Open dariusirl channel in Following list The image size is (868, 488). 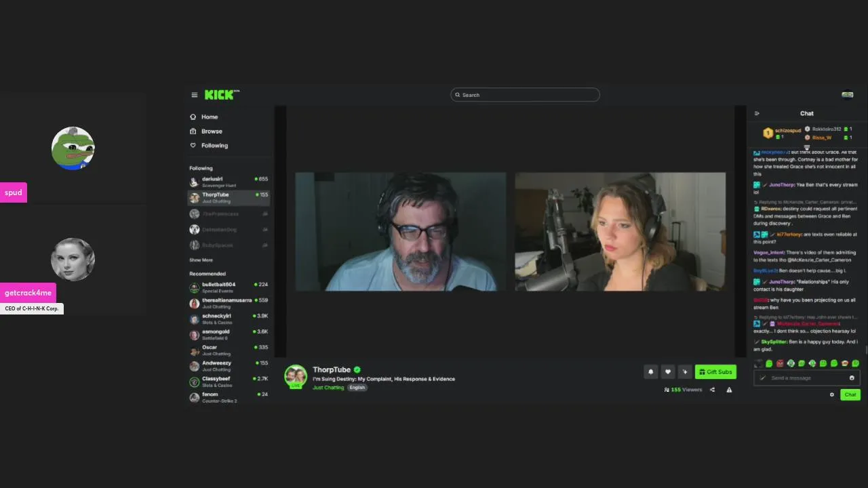click(229, 182)
